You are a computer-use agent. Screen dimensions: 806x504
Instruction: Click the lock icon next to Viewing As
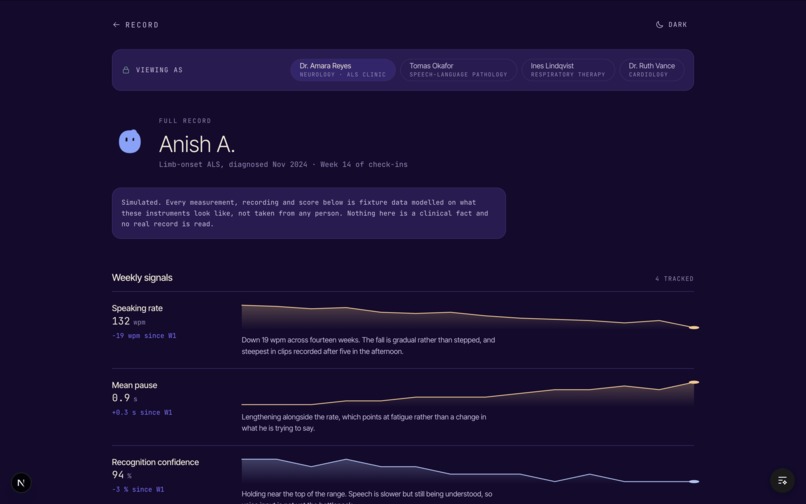(x=125, y=70)
